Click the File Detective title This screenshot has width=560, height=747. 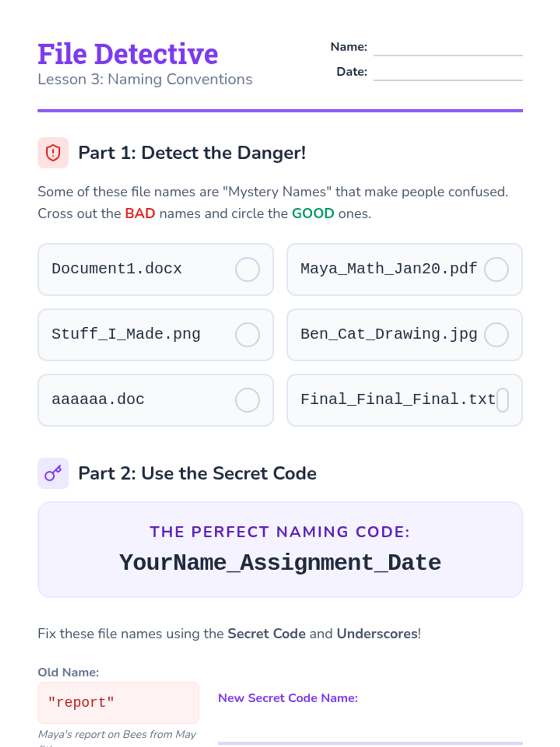coord(128,54)
